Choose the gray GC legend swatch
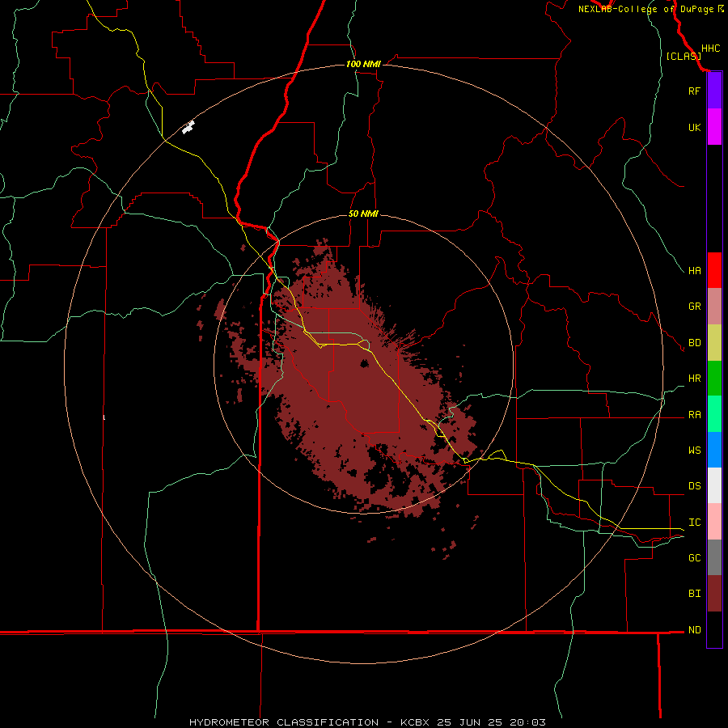 click(714, 557)
